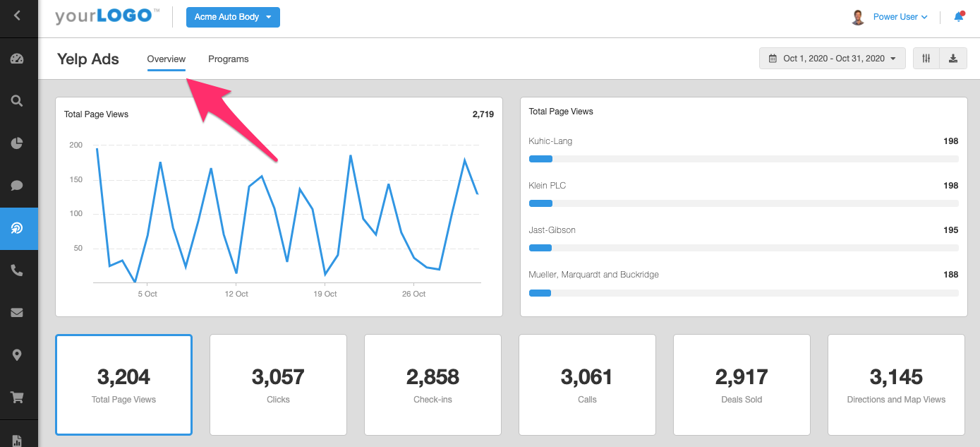The height and width of the screenshot is (447, 980).
Task: Switch to the Programs tab
Action: pos(228,59)
